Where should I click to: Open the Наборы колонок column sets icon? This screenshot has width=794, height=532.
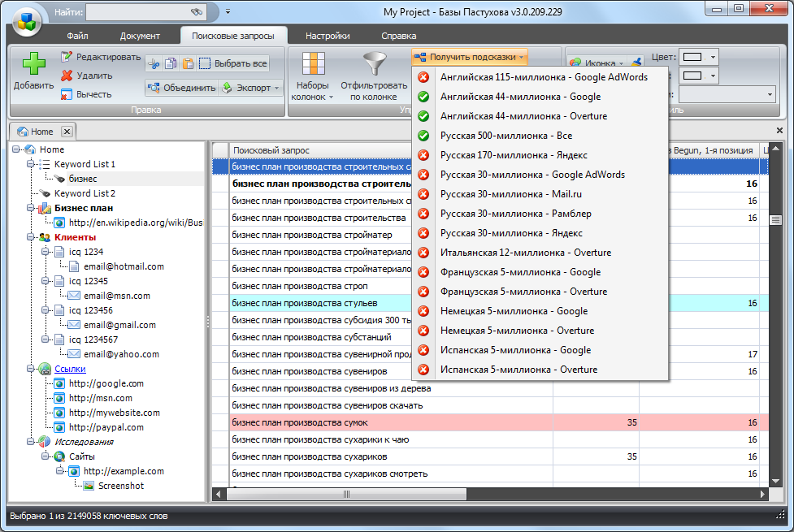[x=312, y=65]
